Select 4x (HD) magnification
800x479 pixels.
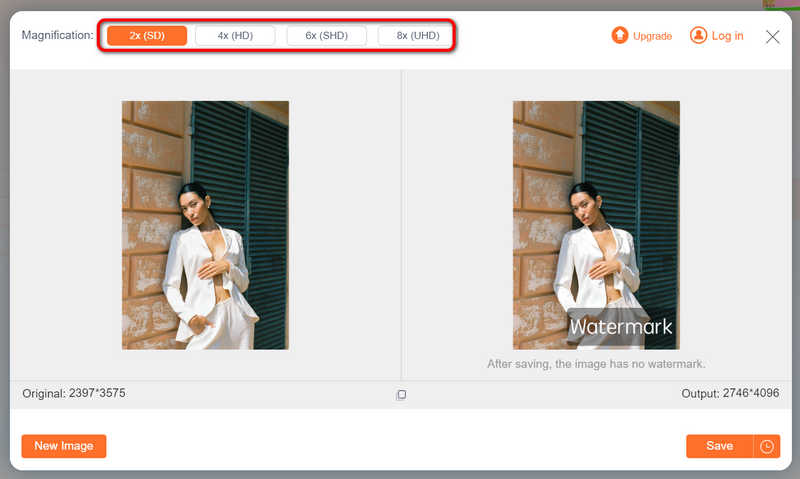click(x=235, y=36)
